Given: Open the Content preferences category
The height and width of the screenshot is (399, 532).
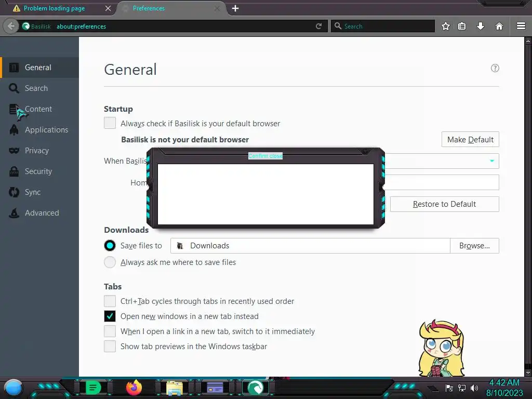Looking at the screenshot, I should (x=39, y=109).
